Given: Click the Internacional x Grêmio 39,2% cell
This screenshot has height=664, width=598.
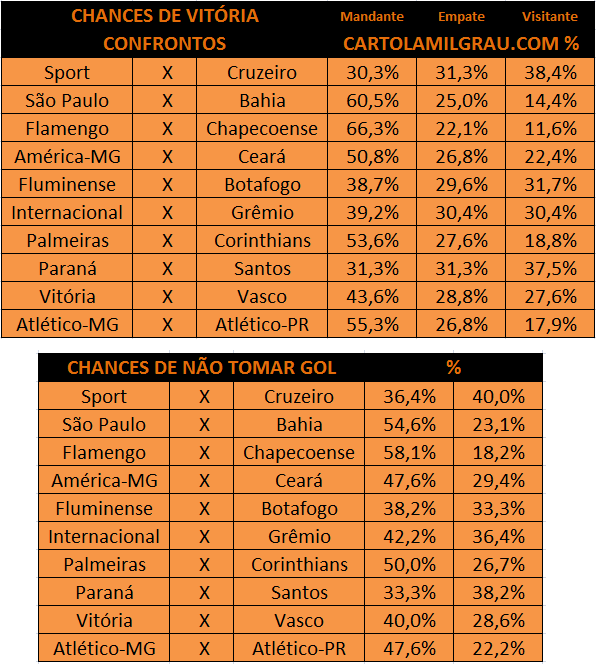Looking at the screenshot, I should pyautogui.click(x=372, y=212).
